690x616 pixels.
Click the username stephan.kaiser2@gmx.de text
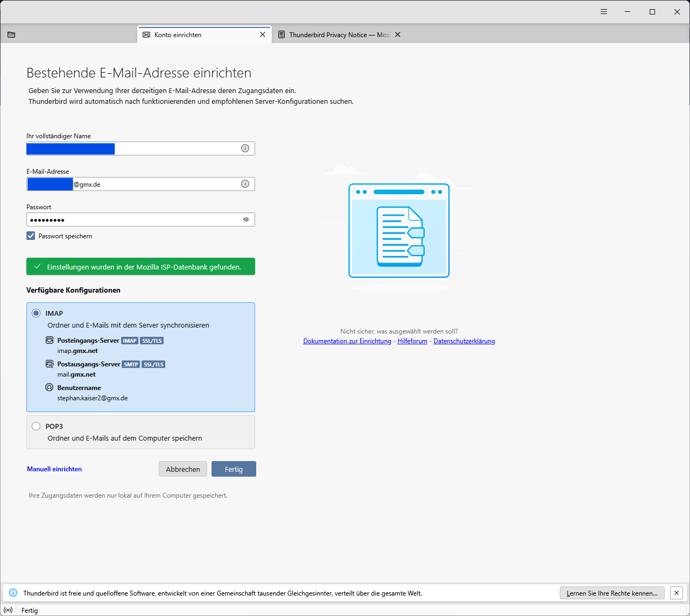[x=93, y=398]
